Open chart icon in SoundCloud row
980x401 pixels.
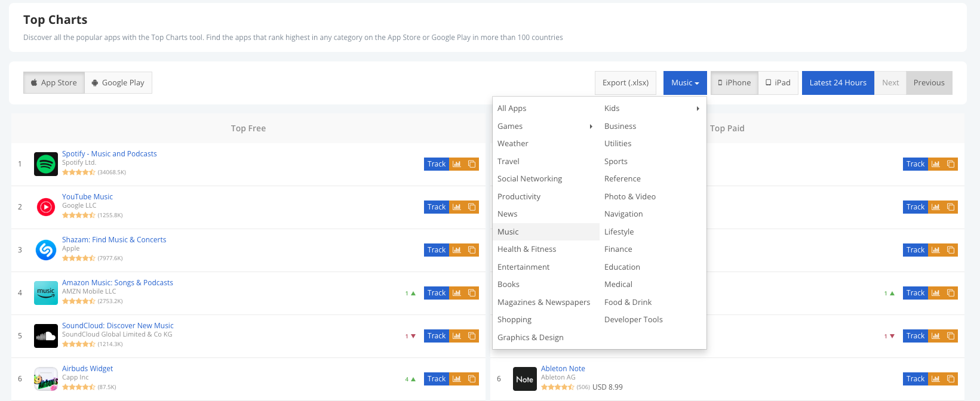457,336
